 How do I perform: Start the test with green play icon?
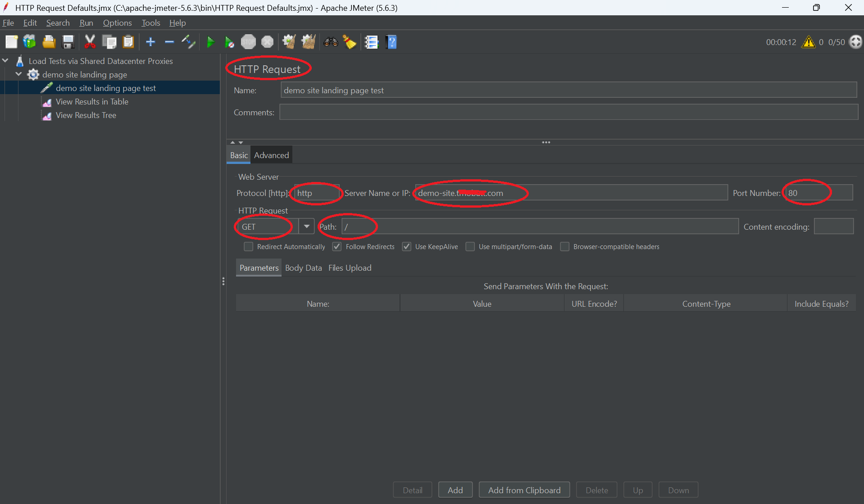(210, 42)
